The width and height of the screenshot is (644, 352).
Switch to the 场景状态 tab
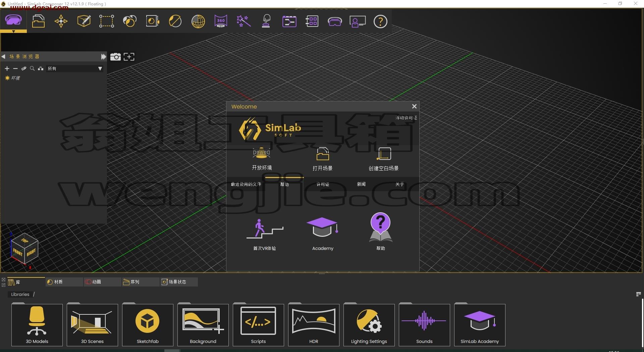(179, 282)
